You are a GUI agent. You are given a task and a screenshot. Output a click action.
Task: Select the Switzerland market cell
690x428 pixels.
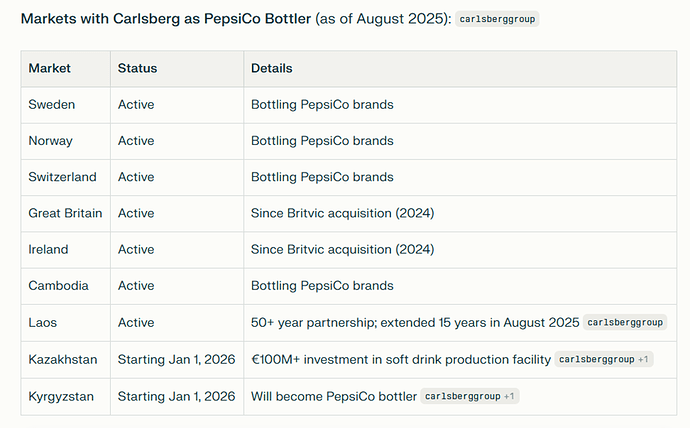pos(62,177)
